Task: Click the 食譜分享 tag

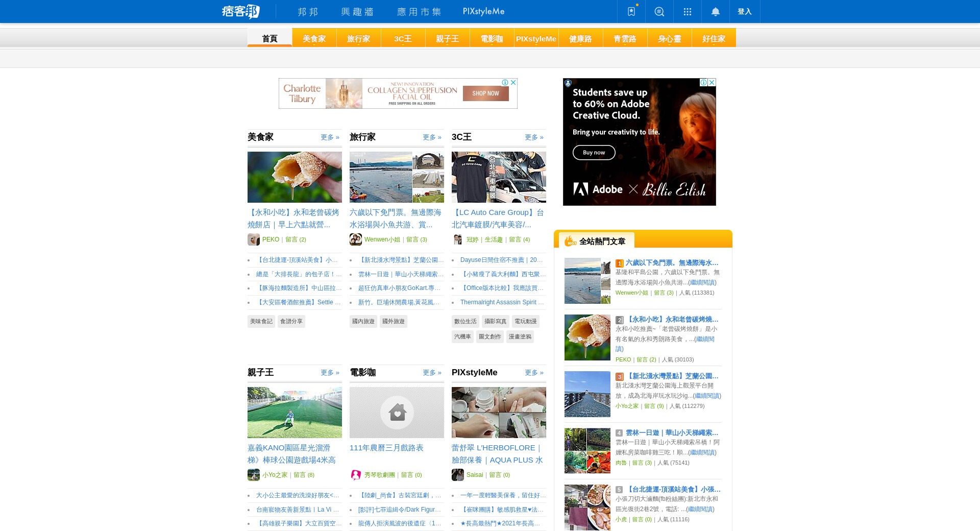Action: tap(291, 321)
